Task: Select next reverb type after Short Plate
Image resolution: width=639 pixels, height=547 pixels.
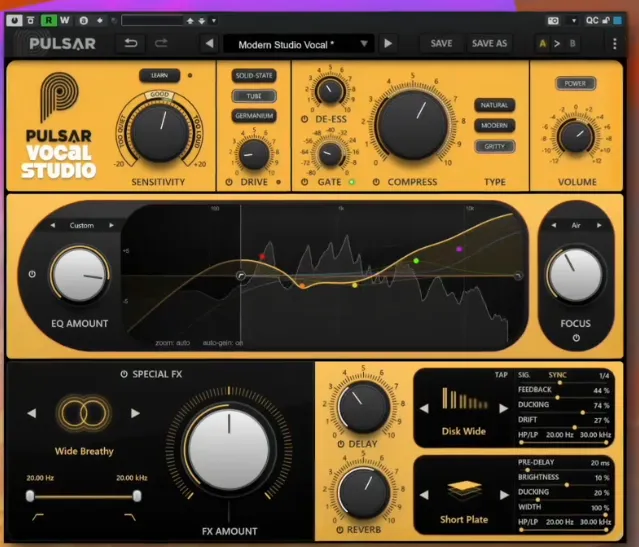Action: click(x=504, y=495)
